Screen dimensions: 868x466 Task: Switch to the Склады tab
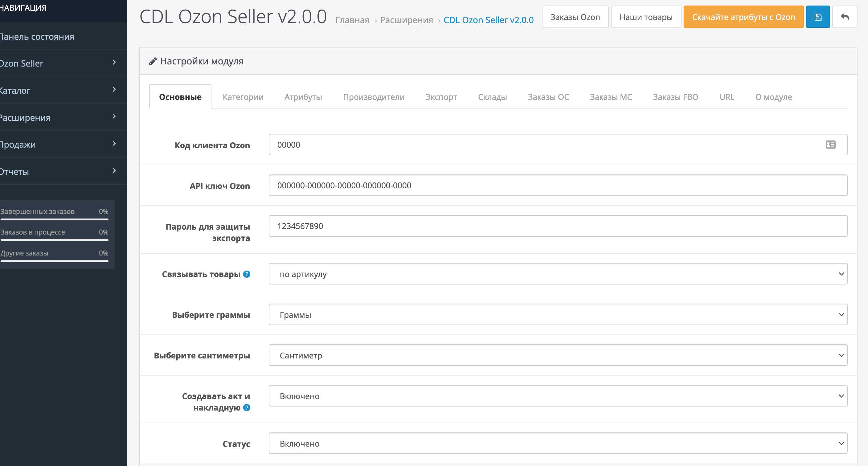point(492,97)
